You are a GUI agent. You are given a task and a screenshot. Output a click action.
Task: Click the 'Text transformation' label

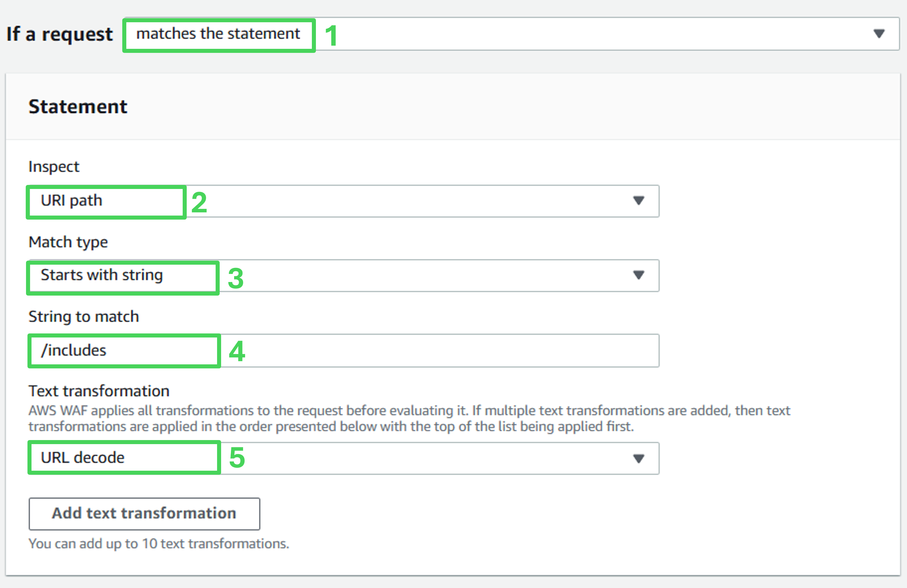coord(99,391)
